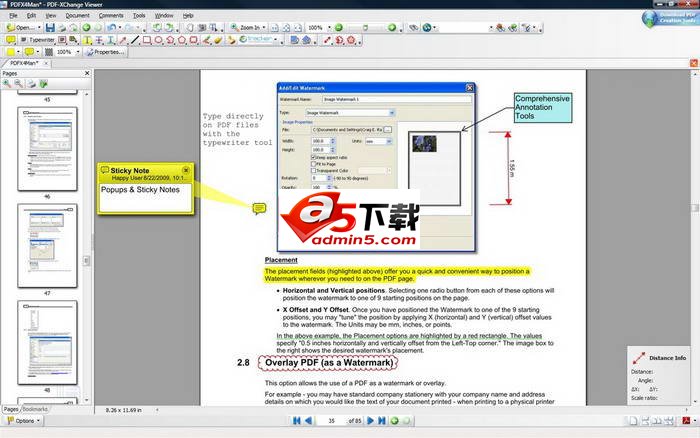Viewport: 700px width, 438px height.
Task: Open the Document menu
Action: [x=77, y=16]
